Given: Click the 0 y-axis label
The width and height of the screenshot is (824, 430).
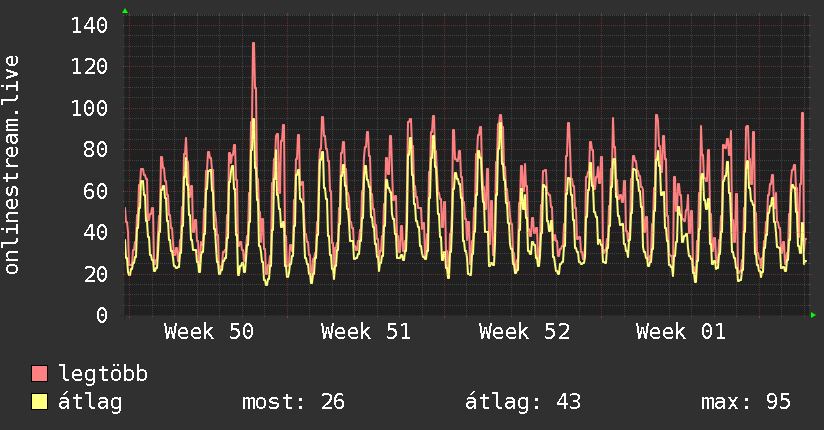Looking at the screenshot, I should [102, 315].
